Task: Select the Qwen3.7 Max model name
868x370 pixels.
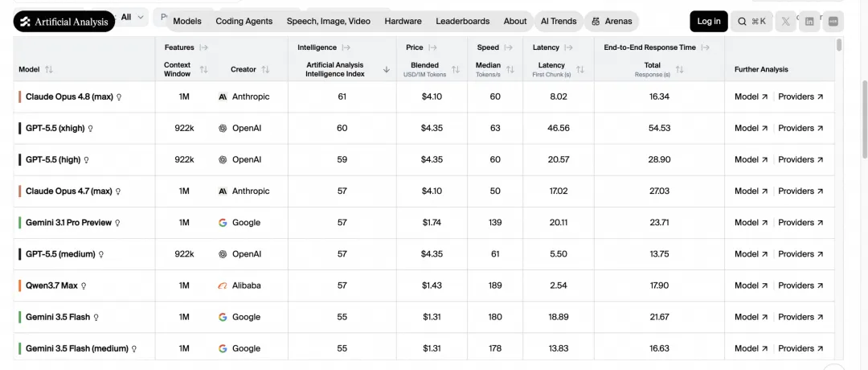Action: coord(51,286)
